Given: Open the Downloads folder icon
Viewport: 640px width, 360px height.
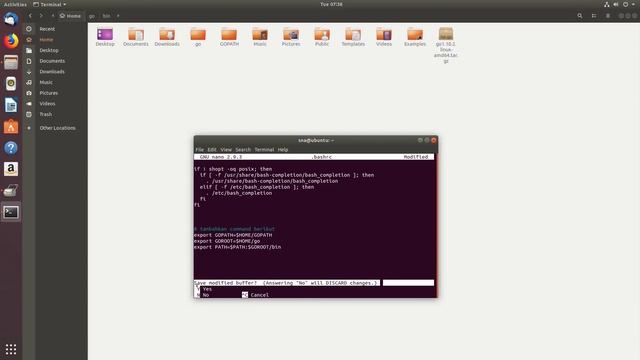Looking at the screenshot, I should pos(167,37).
